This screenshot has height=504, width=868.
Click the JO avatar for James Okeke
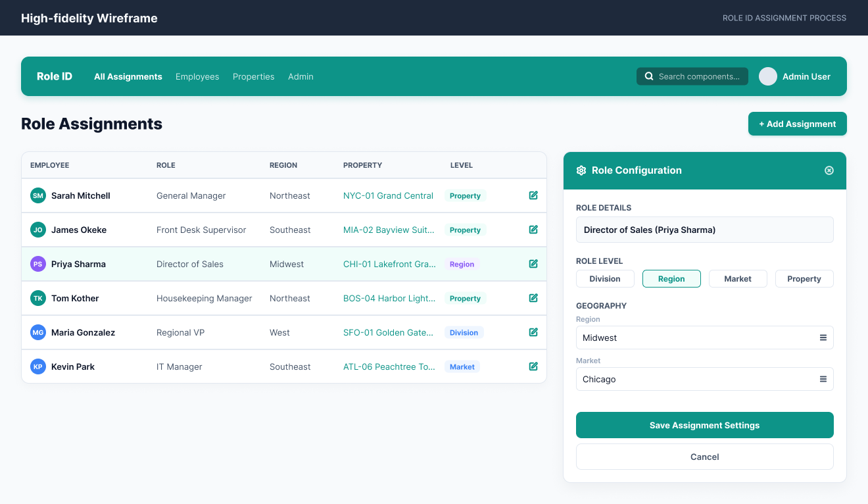coord(38,230)
